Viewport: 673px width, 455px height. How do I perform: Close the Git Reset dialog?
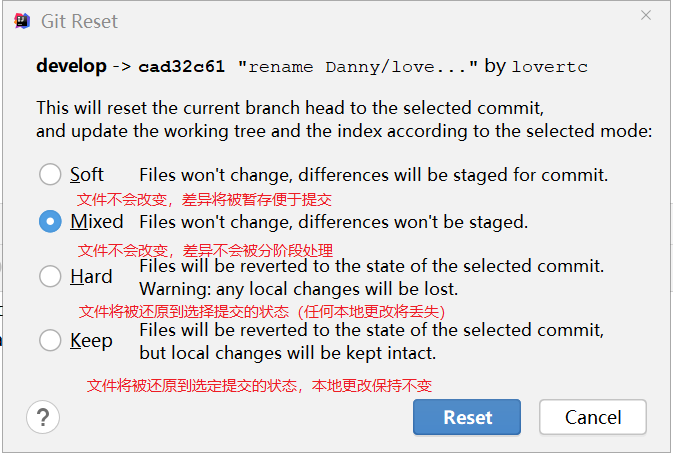[645, 17]
